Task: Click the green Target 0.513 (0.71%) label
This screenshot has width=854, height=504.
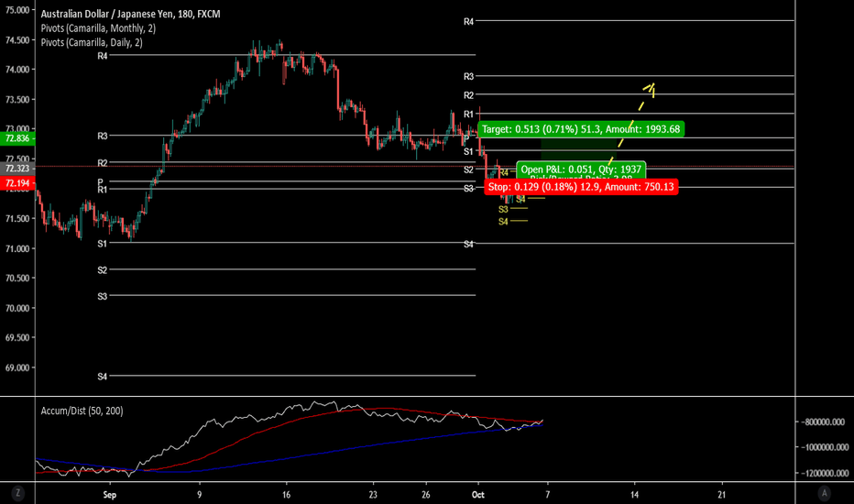Action: pyautogui.click(x=581, y=129)
